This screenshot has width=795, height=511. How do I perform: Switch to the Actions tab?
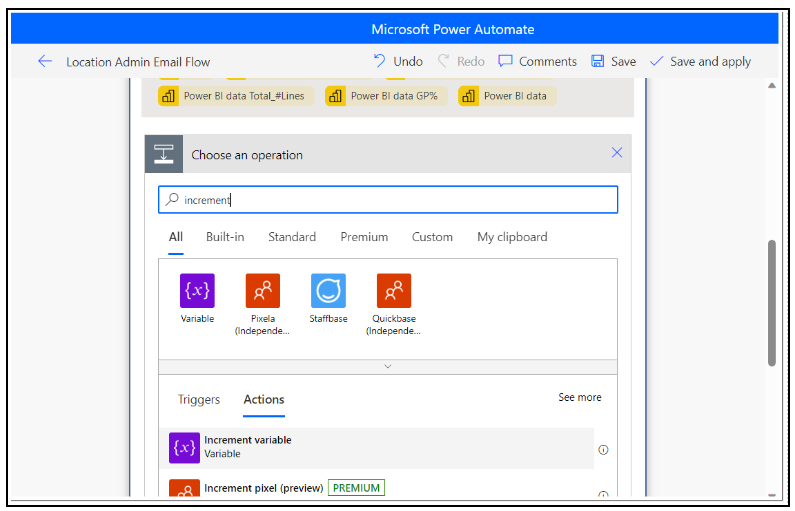tap(264, 399)
